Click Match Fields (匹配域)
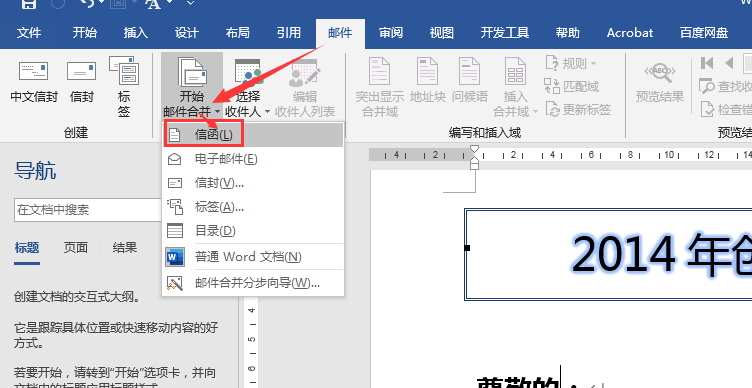This screenshot has height=388, width=752. pos(572,86)
